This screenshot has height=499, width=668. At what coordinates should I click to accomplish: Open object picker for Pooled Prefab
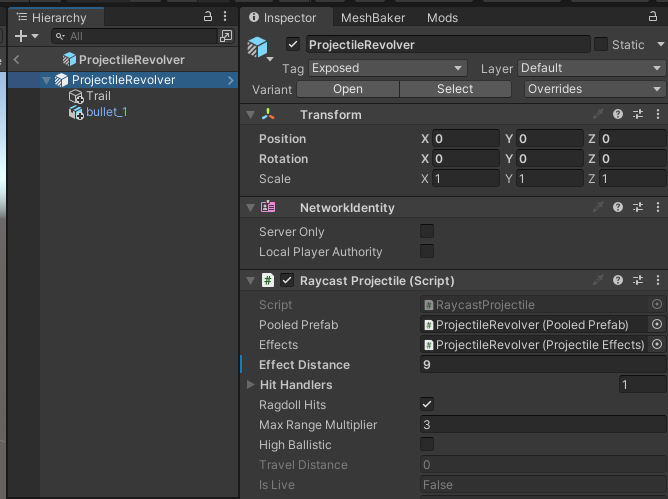[657, 325]
